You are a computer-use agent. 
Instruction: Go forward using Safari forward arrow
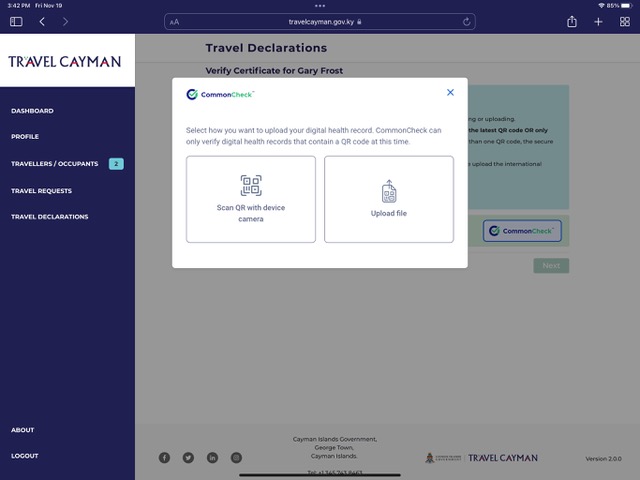pos(65,22)
